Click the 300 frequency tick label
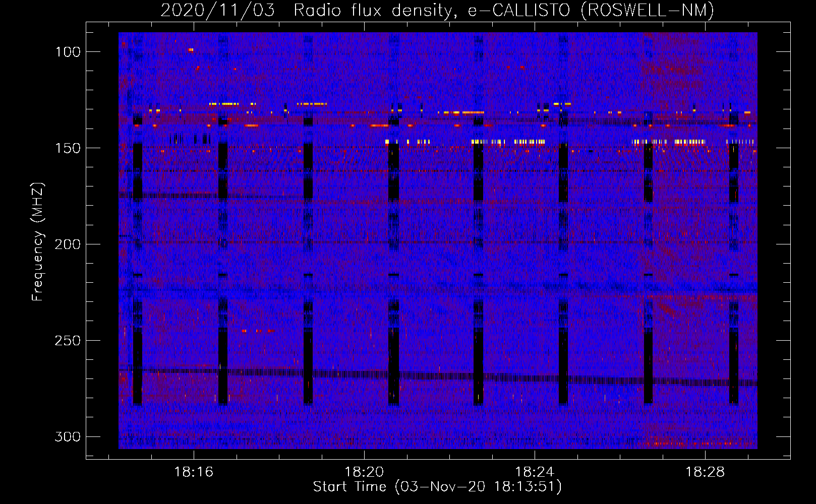Viewport: 816px width, 504px height. pyautogui.click(x=68, y=436)
